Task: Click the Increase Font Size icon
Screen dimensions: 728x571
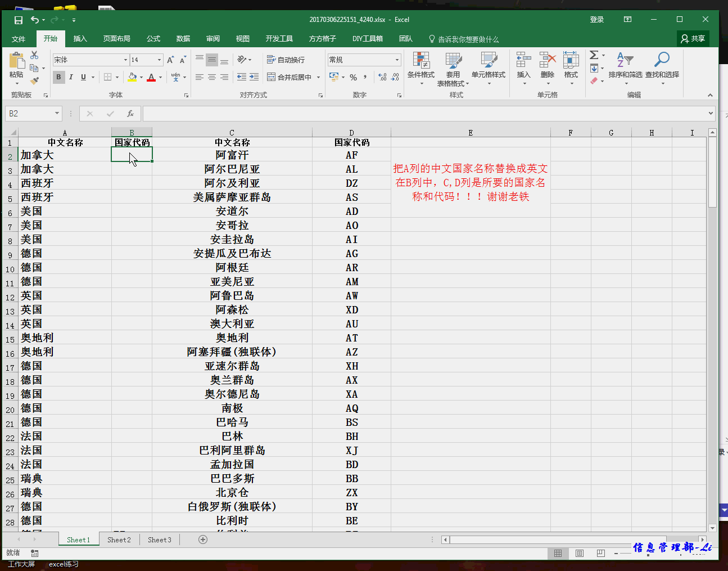Action: click(170, 60)
